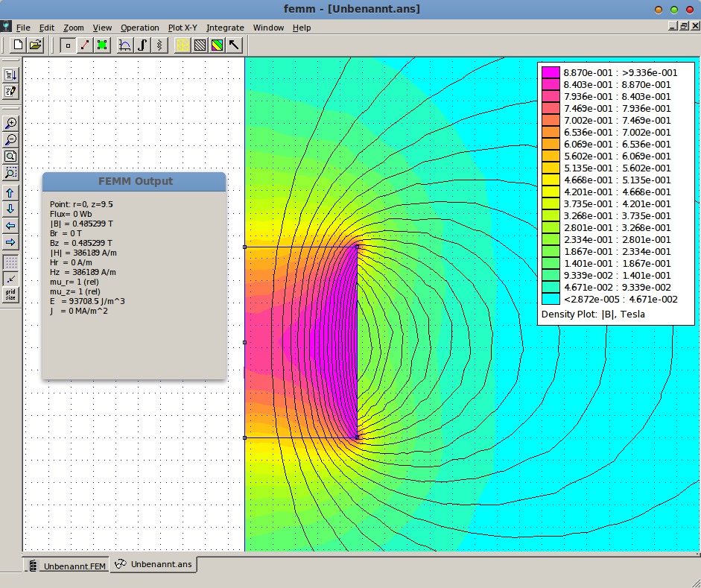Viewport: 701px width, 588px height.
Task: Click the 'mu_r= 1 (rel)' line
Action: [x=74, y=282]
